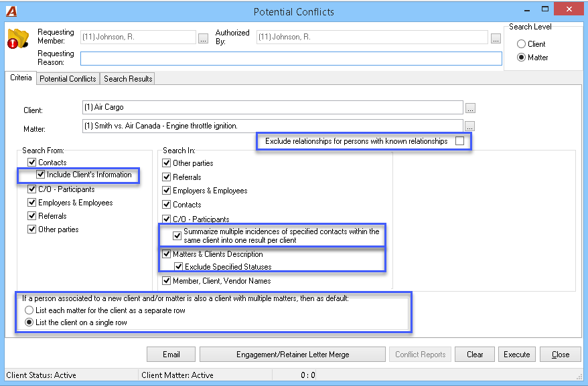The width and height of the screenshot is (588, 386).
Task: Uncheck C/O - Participants under Search In
Action: point(167,219)
